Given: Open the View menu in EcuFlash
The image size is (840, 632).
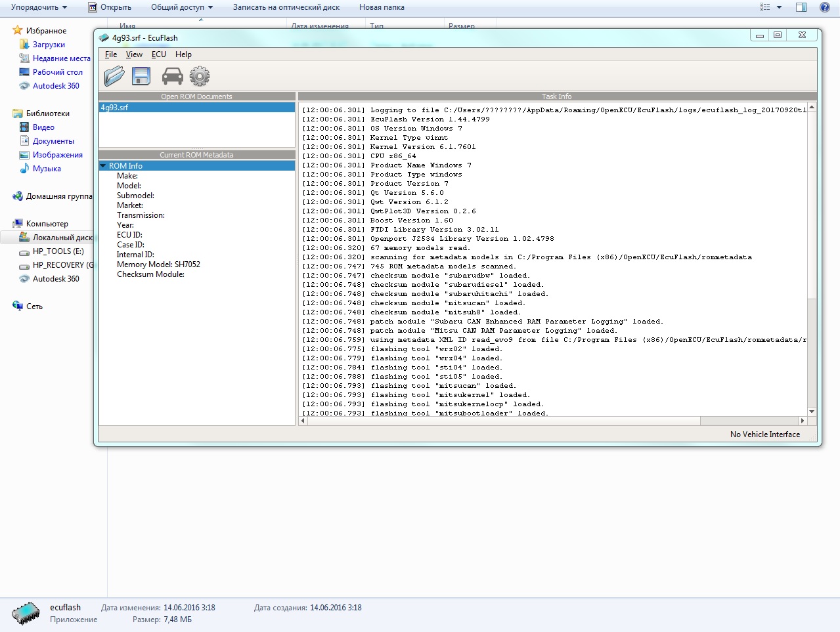Looking at the screenshot, I should [134, 54].
